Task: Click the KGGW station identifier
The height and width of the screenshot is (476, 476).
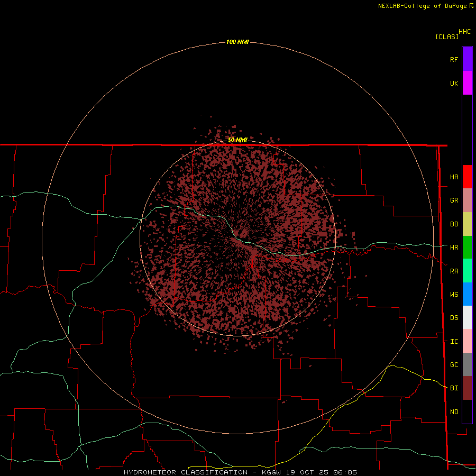Action: (x=271, y=472)
